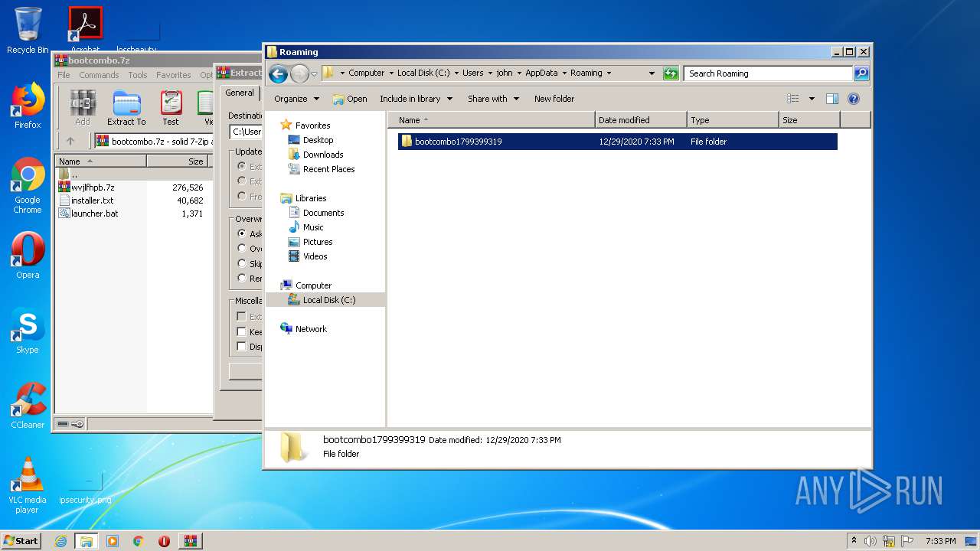Open Commands menu in WinRAR
This screenshot has height=551, width=980.
click(99, 75)
